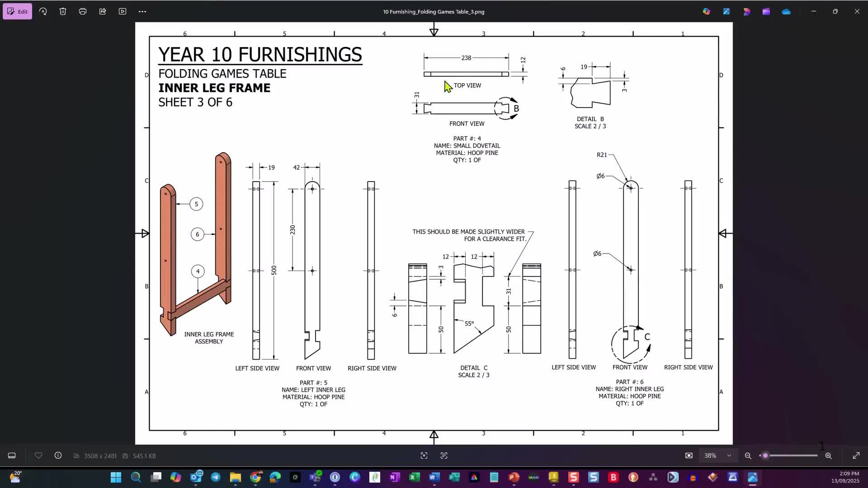The width and height of the screenshot is (868, 488).
Task: Delete the image using trash icon
Action: click(63, 11)
